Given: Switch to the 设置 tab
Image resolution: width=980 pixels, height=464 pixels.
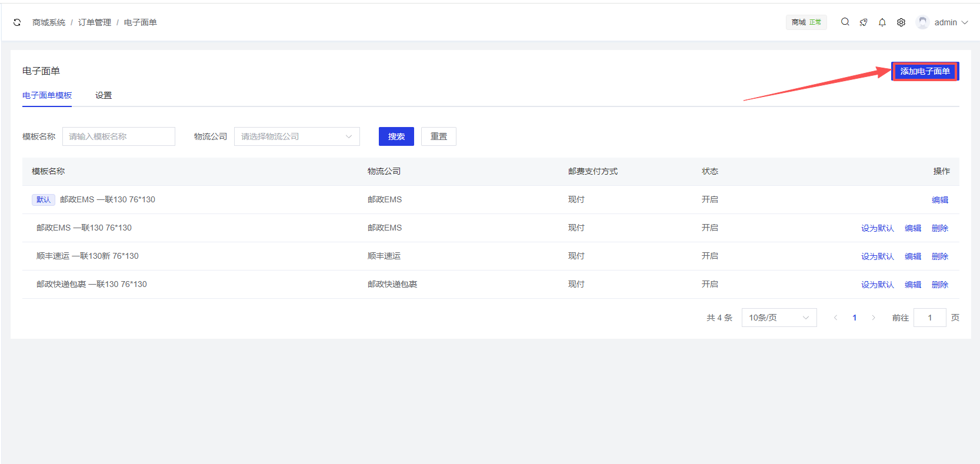Looking at the screenshot, I should tap(104, 95).
